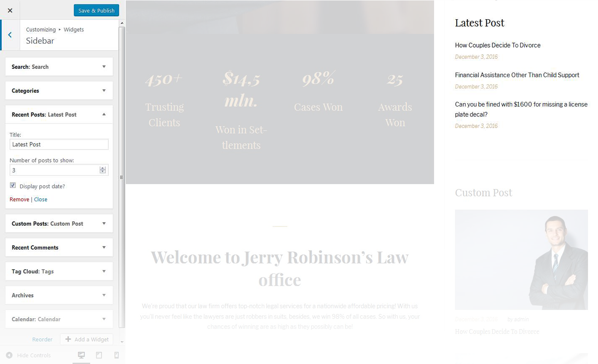598x364 pixels.
Task: Open the Tag Cloud widget settings
Action: (104, 271)
